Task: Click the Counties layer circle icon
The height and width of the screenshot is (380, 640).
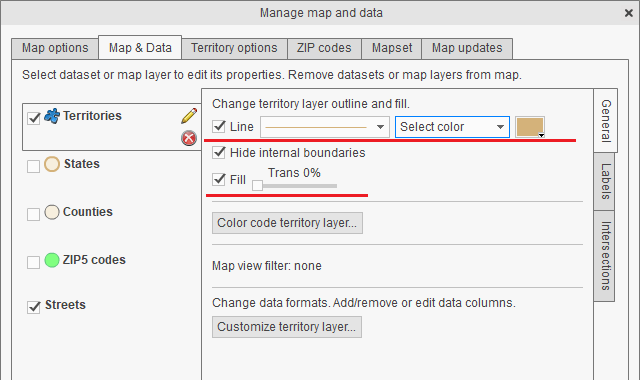Action: (52, 212)
